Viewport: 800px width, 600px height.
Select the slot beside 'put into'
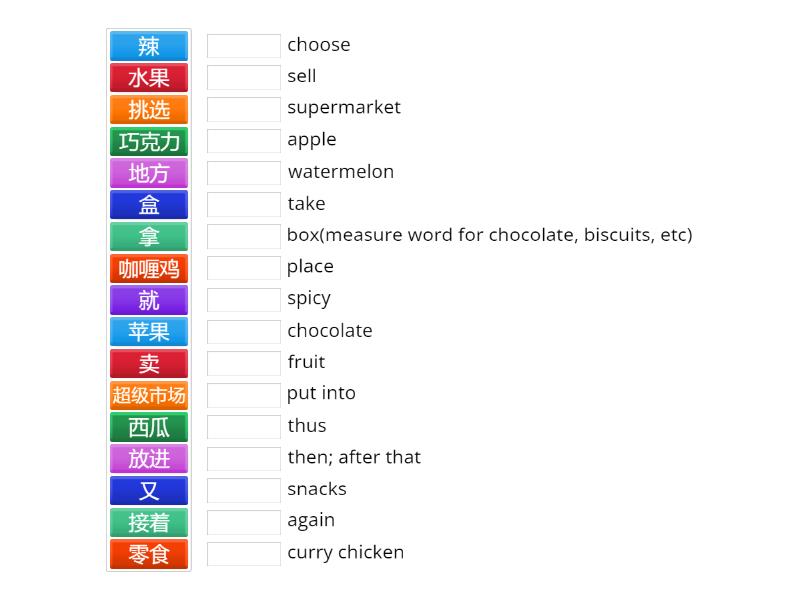coord(244,395)
